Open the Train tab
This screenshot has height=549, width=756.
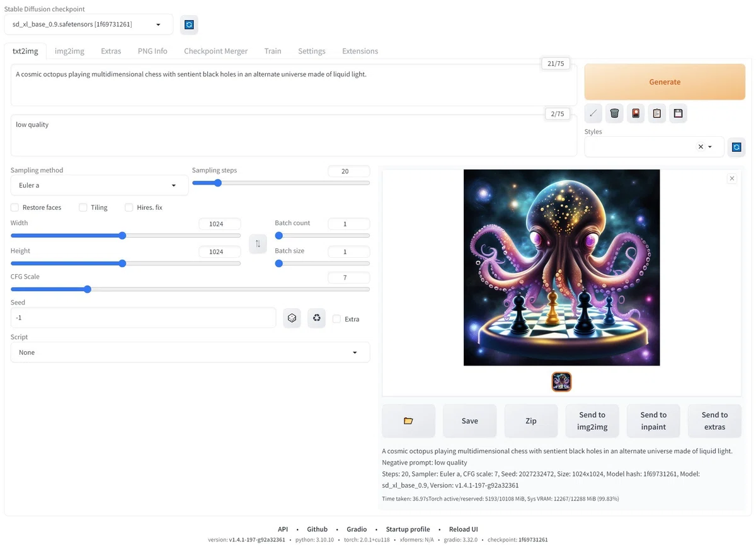pyautogui.click(x=273, y=51)
